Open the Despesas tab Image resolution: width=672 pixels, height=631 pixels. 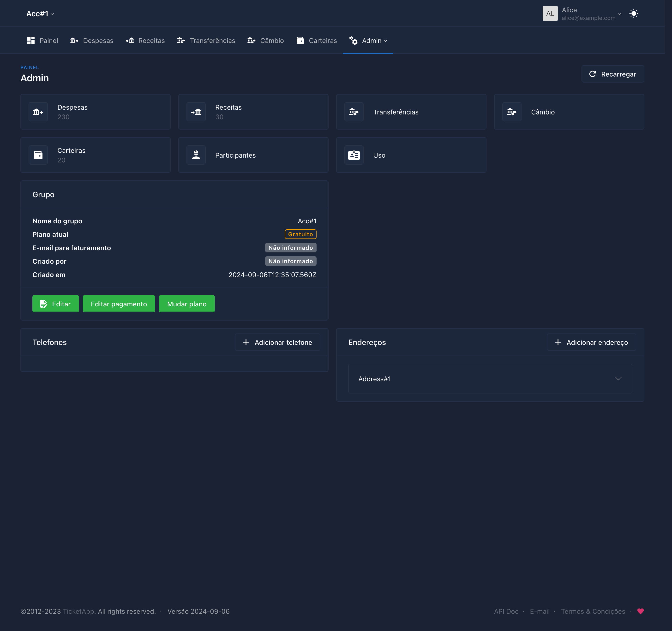[92, 41]
